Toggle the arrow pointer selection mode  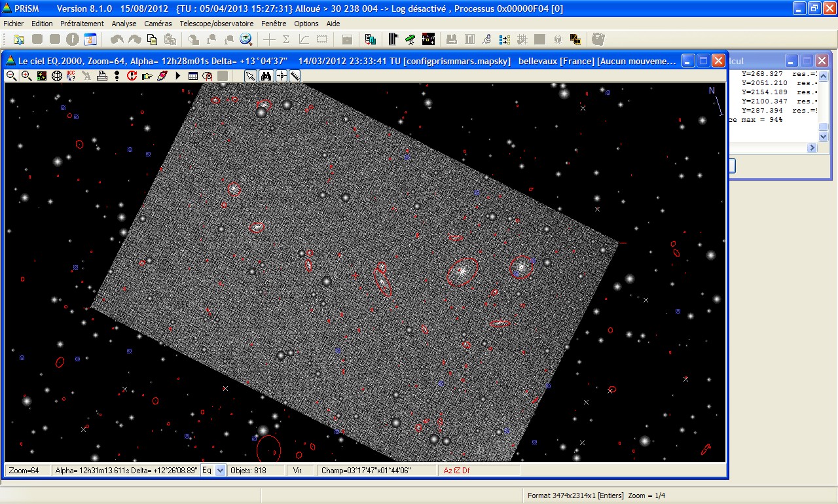(x=251, y=76)
